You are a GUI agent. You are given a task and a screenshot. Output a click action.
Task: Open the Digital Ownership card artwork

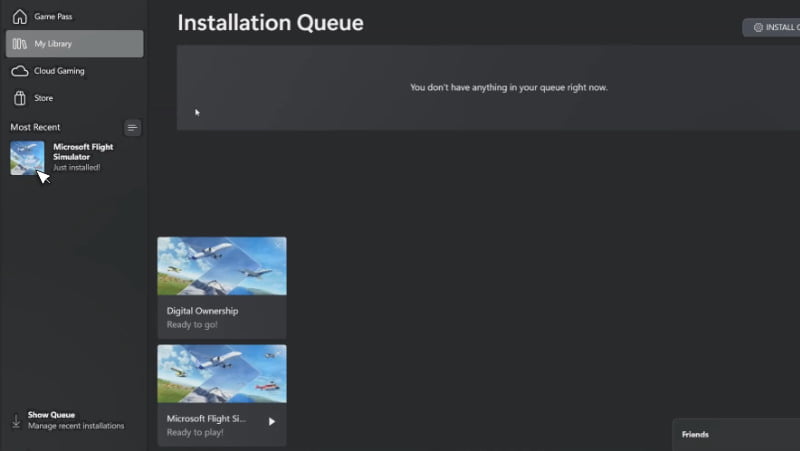click(222, 266)
